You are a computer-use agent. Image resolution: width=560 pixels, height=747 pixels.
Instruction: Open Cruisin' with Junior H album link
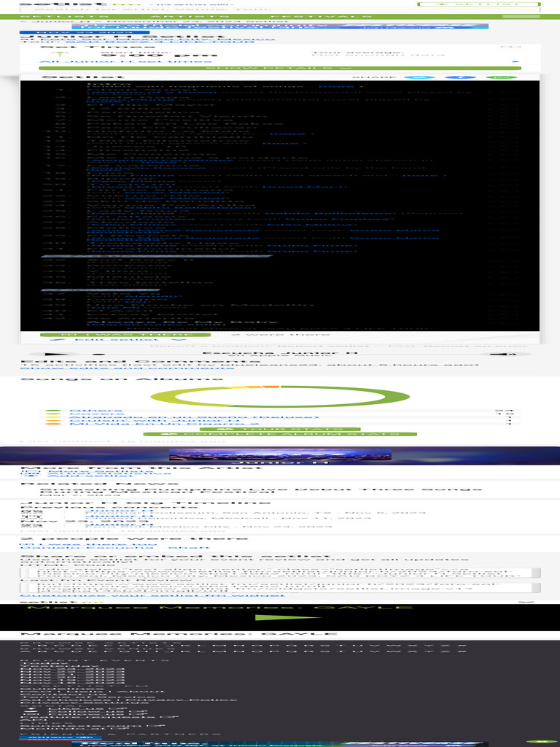point(155,421)
